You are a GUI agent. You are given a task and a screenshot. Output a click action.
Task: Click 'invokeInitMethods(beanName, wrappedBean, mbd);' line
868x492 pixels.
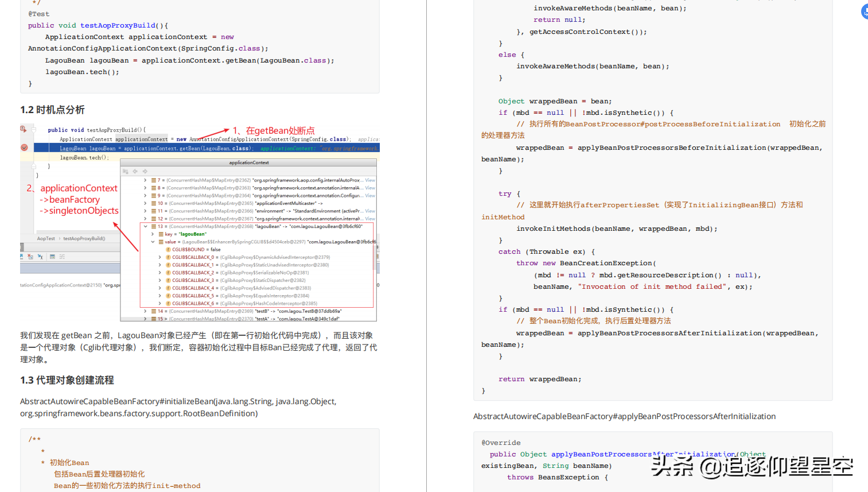point(617,228)
